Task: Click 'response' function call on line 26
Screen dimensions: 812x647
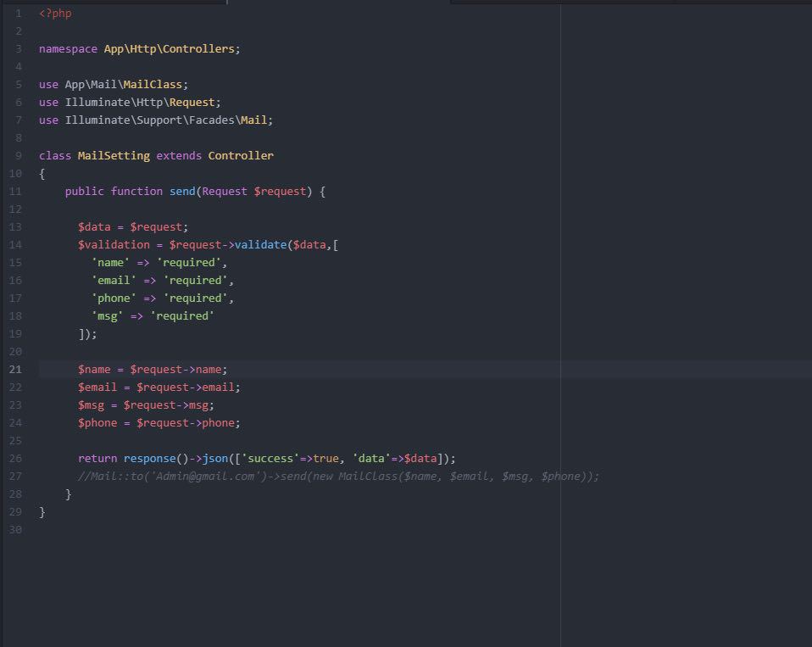Action: tap(150, 459)
